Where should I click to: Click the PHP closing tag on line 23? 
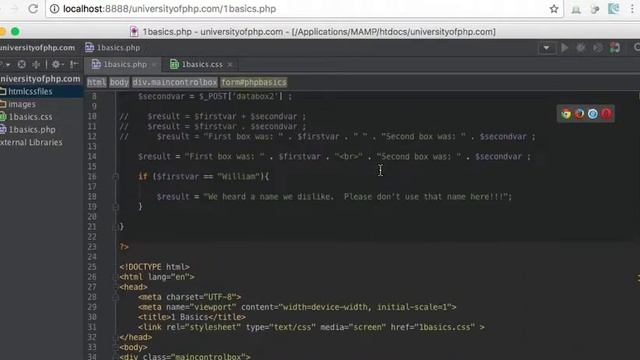[x=124, y=247]
